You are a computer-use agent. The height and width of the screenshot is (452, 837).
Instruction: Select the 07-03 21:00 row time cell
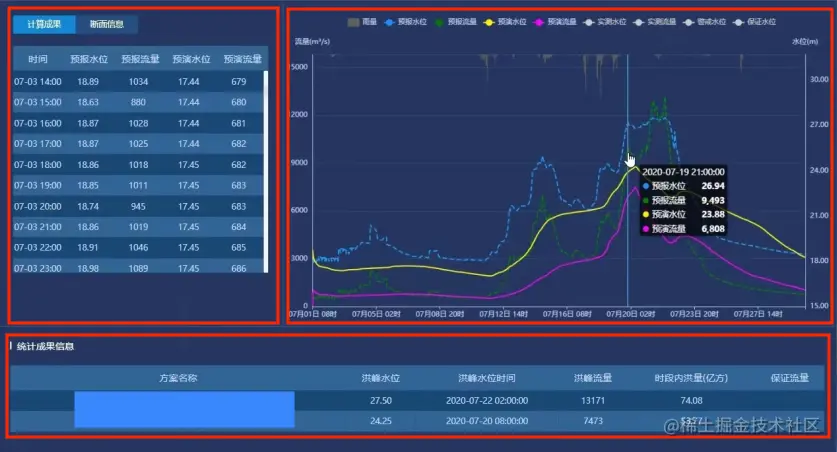click(x=38, y=227)
